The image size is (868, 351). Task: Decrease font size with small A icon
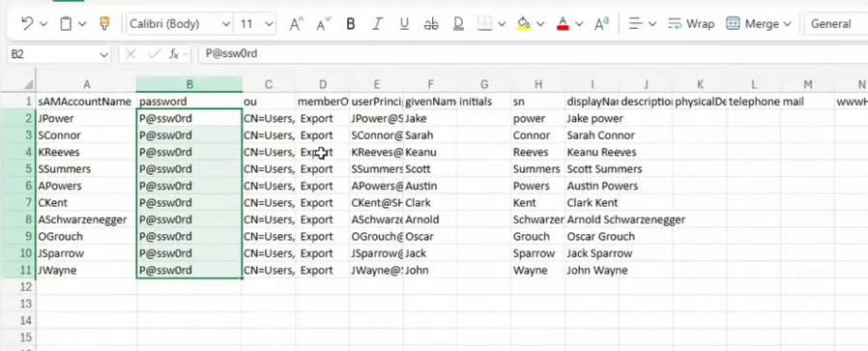pyautogui.click(x=323, y=24)
